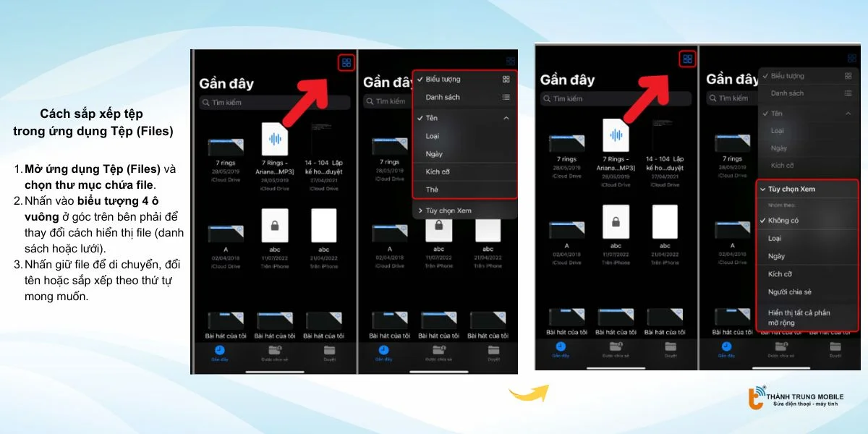Tap the grid view icon highlighted top right
Image resolution: width=868 pixels, height=434 pixels.
346,62
